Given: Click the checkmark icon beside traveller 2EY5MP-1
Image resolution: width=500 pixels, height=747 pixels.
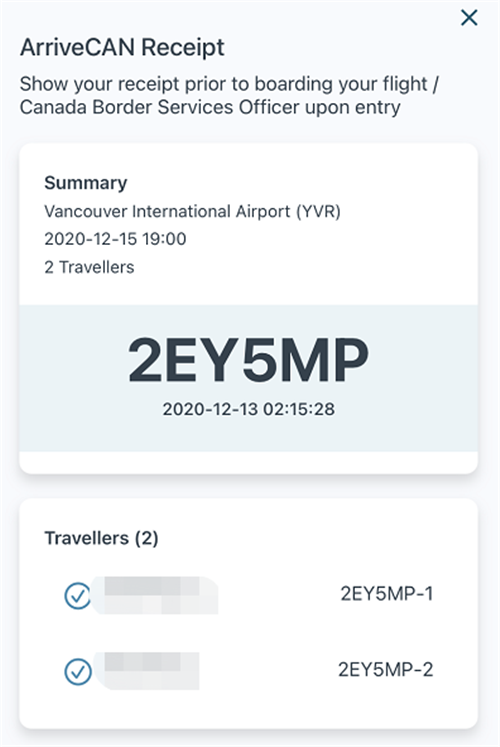Looking at the screenshot, I should click(x=78, y=596).
